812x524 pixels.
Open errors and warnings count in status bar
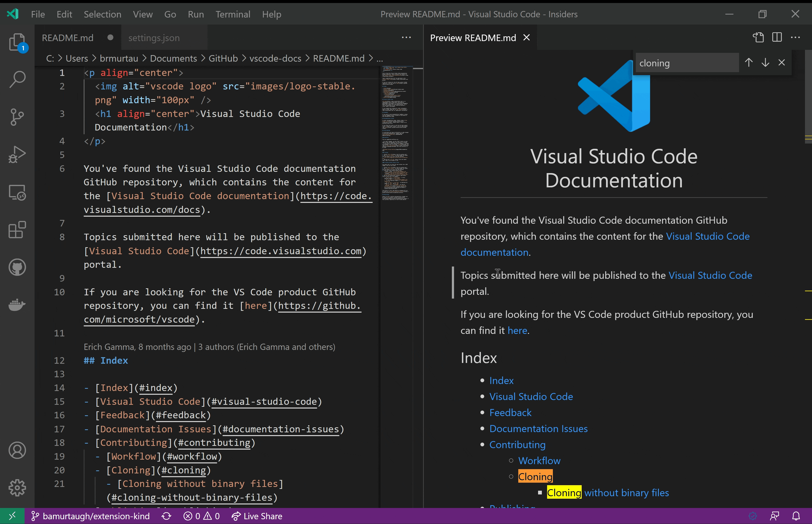pos(201,516)
